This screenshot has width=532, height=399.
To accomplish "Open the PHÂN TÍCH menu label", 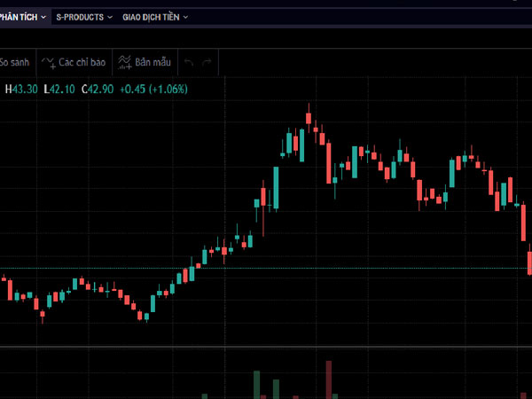I will tap(18, 17).
